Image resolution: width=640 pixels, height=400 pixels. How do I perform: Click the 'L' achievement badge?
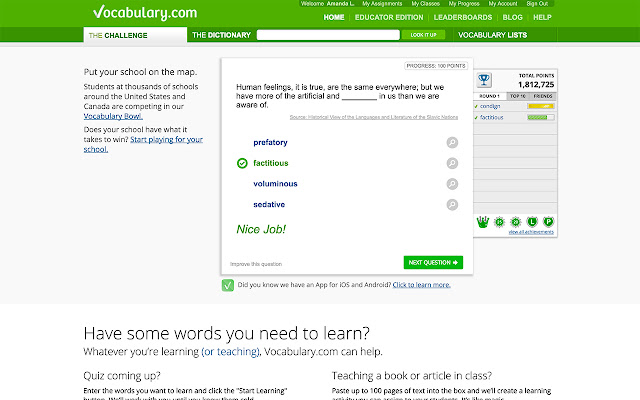tap(532, 222)
